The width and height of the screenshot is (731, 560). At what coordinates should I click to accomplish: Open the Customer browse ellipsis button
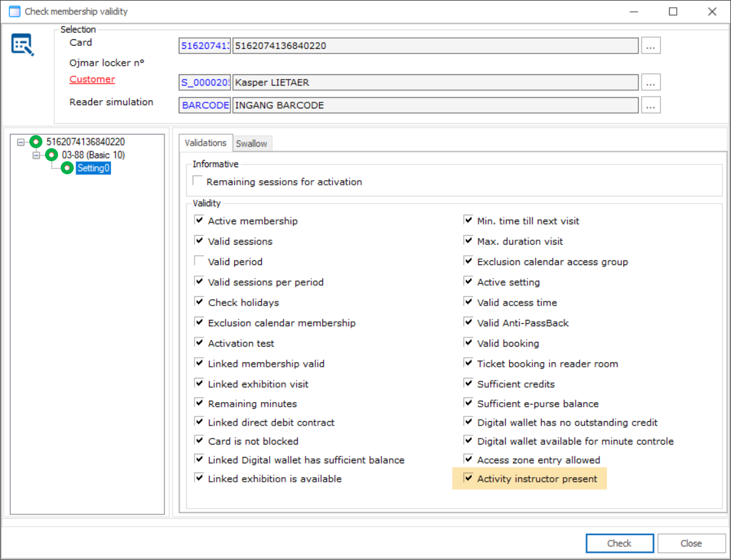pos(651,82)
